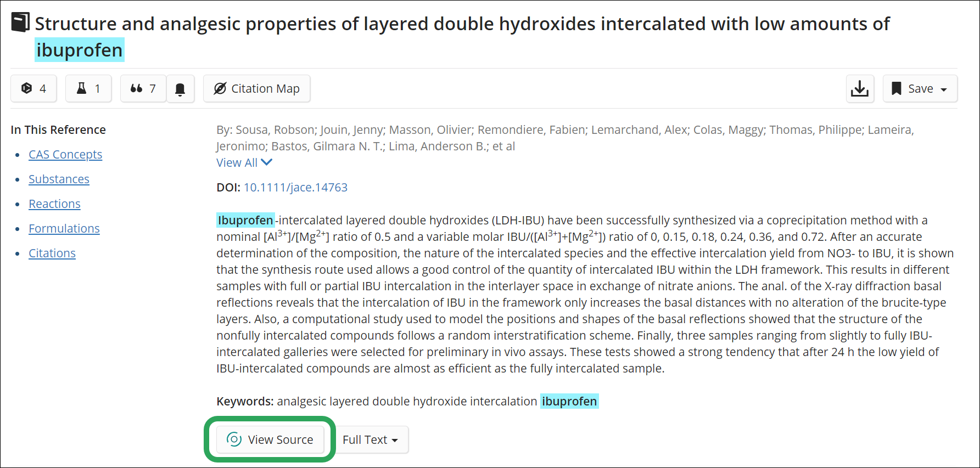Click the View Source button
Image resolution: width=980 pixels, height=468 pixels.
coord(270,439)
